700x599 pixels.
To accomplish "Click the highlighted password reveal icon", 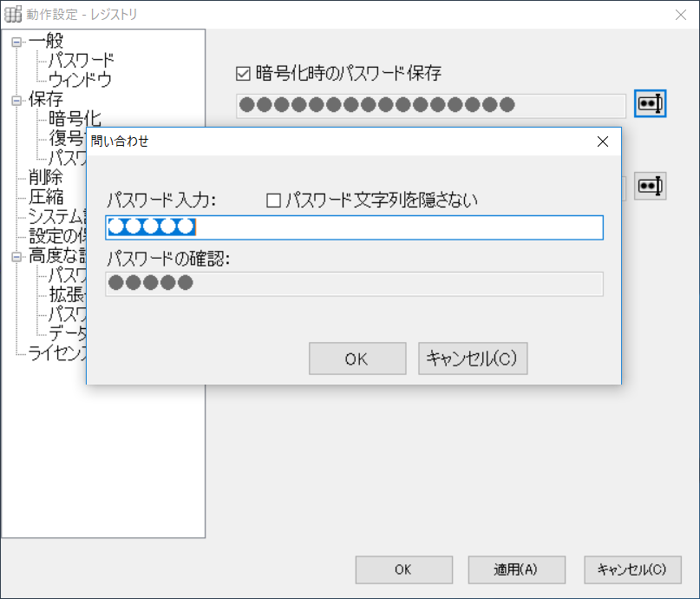I will (650, 104).
